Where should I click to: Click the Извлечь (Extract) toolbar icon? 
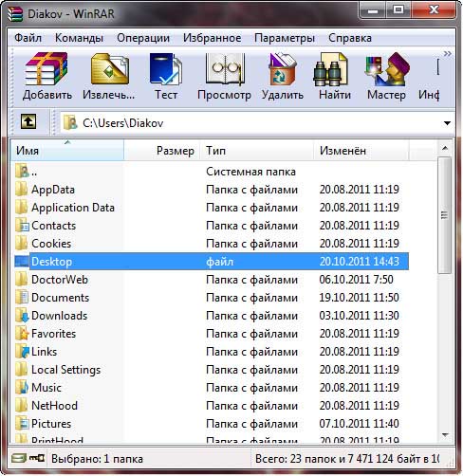point(109,69)
